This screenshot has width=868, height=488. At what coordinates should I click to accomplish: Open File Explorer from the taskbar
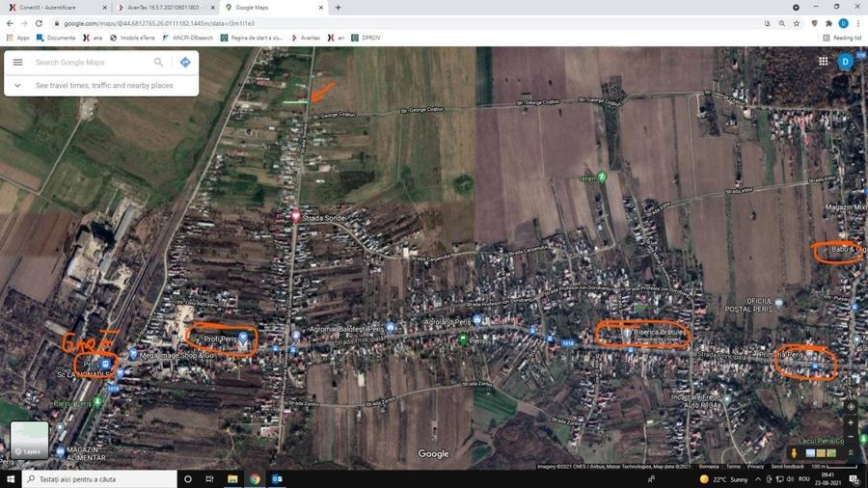[232, 479]
